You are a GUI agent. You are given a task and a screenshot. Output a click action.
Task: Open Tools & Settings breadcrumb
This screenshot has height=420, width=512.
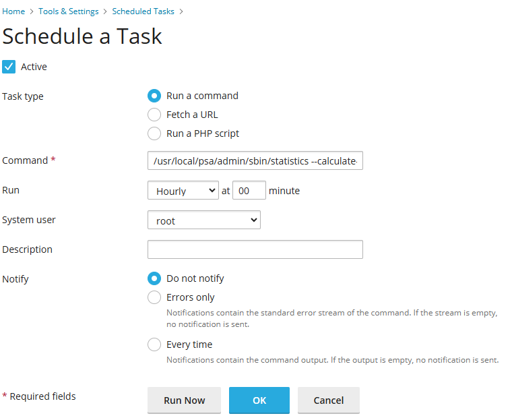tap(68, 11)
